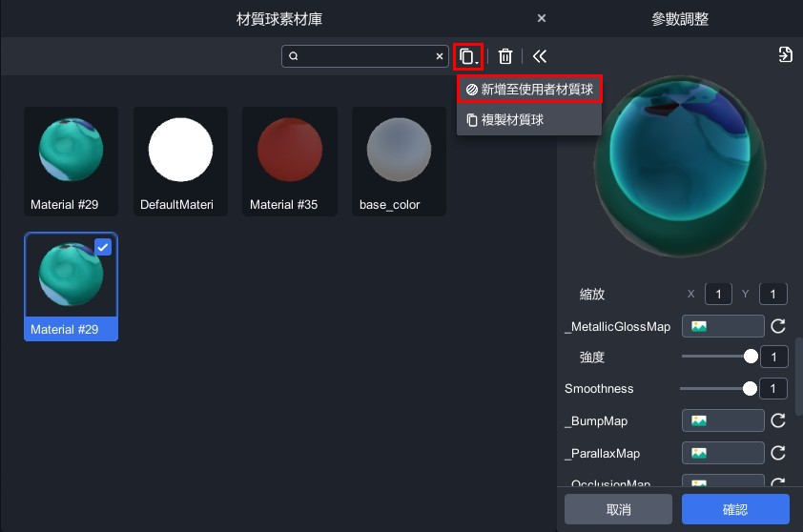Reset the _ParallaxMap texture
Viewport: 803px width, 532px height.
778,453
